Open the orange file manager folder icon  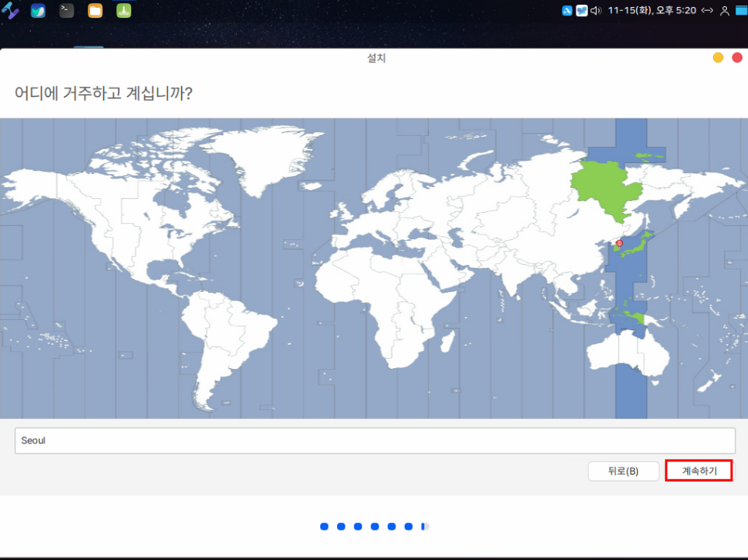point(95,11)
